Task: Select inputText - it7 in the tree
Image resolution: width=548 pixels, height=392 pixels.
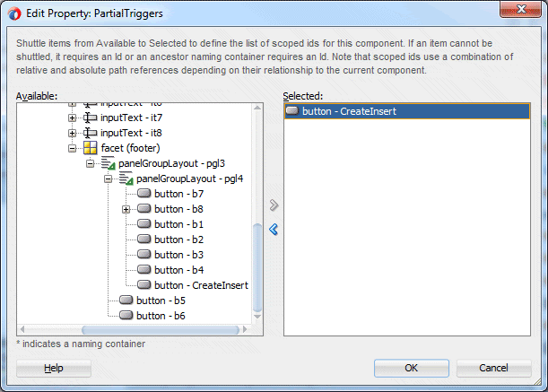Action: pos(132,118)
